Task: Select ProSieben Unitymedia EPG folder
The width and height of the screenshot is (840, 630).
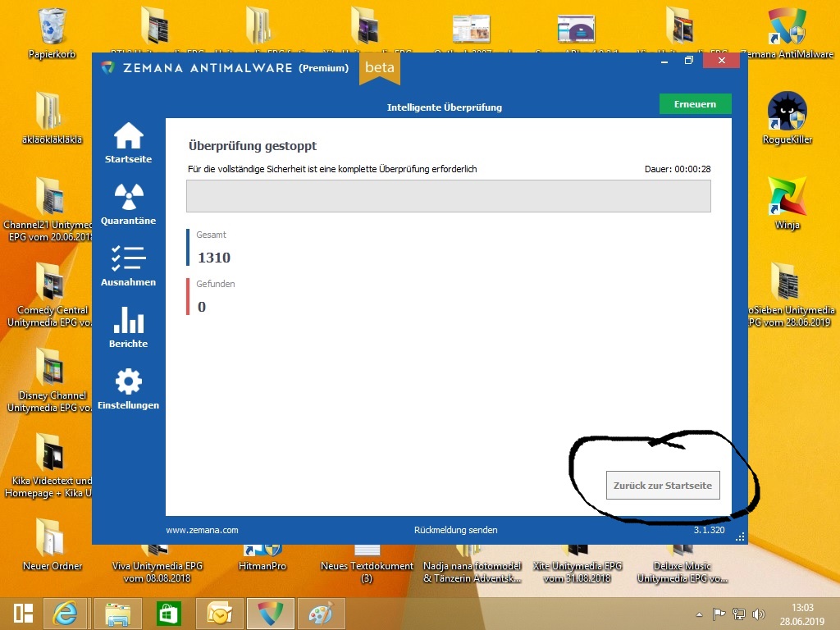Action: (792, 294)
